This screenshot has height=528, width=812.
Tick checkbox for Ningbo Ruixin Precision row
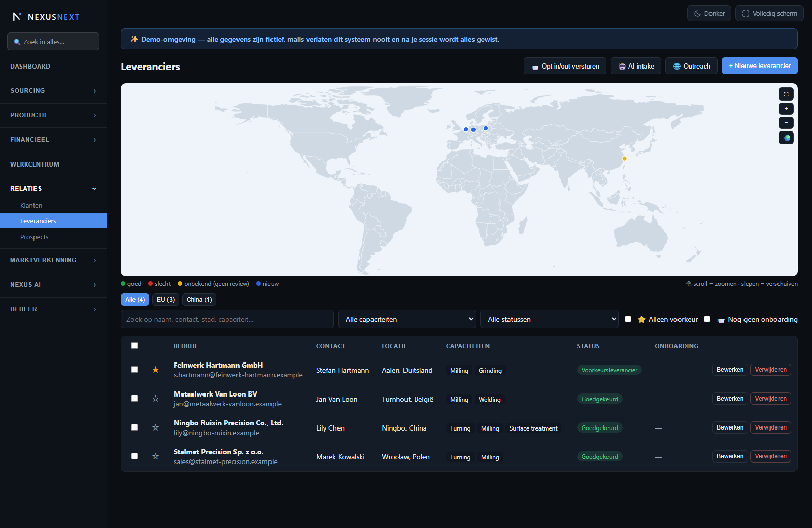click(134, 427)
